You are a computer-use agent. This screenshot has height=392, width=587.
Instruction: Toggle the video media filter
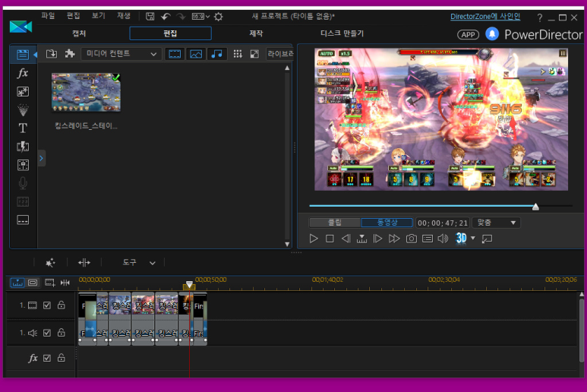[175, 54]
